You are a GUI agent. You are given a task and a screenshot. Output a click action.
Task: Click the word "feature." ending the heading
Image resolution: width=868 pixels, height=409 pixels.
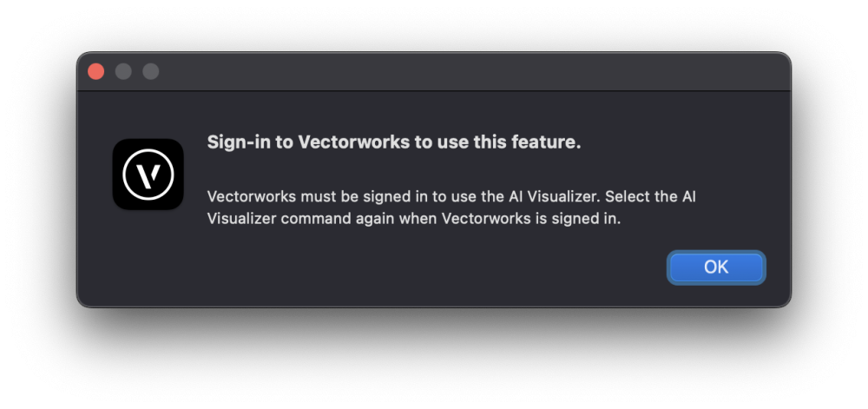[549, 143]
